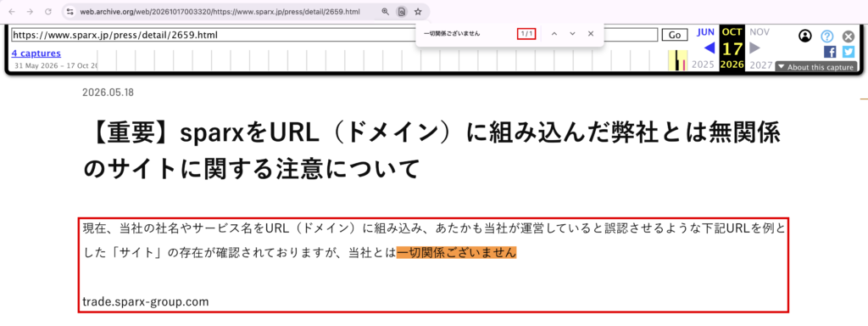Reload the page with the refresh icon

point(47,11)
